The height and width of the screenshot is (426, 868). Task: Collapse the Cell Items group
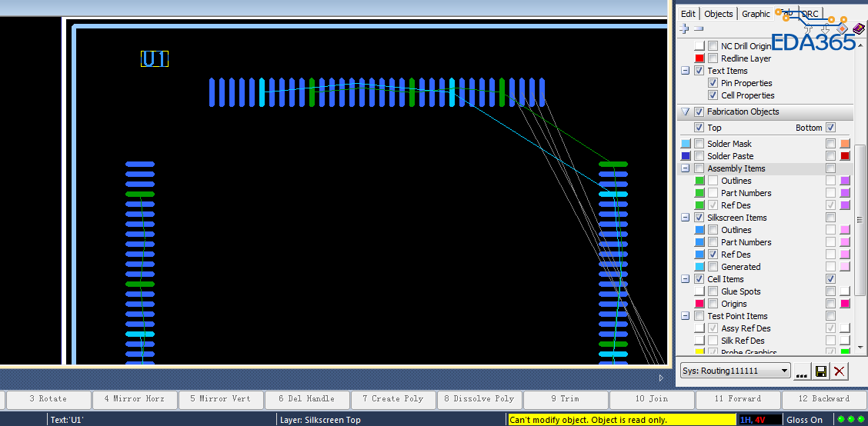(686, 279)
